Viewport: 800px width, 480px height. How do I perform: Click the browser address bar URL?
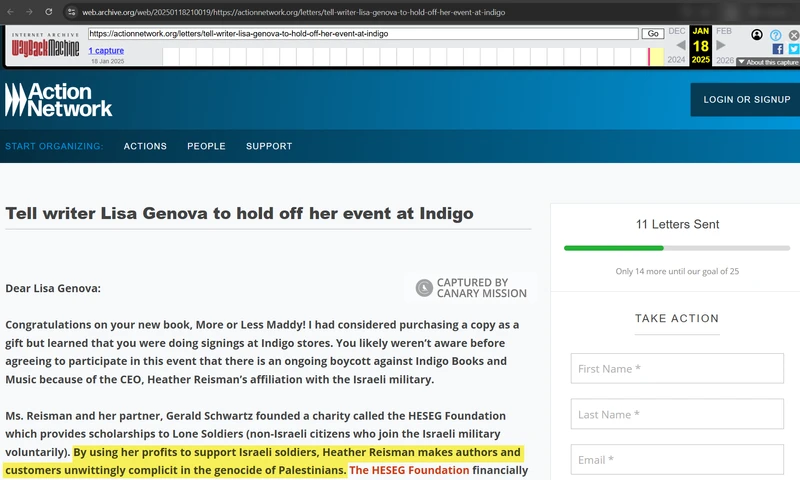click(x=293, y=12)
